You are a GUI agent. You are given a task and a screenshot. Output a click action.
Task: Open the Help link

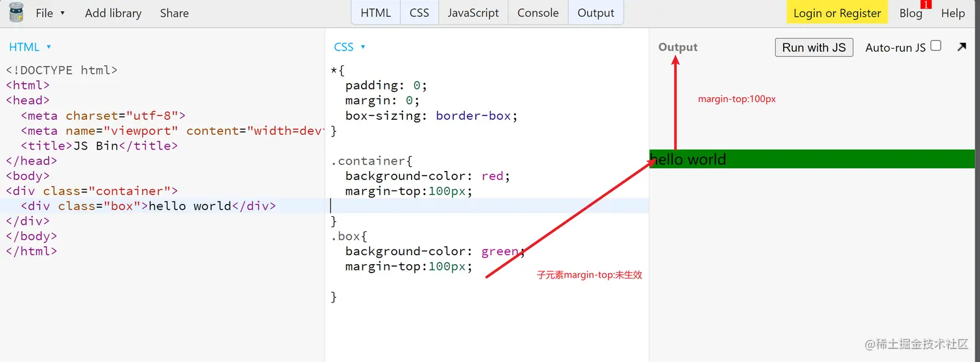tap(953, 13)
